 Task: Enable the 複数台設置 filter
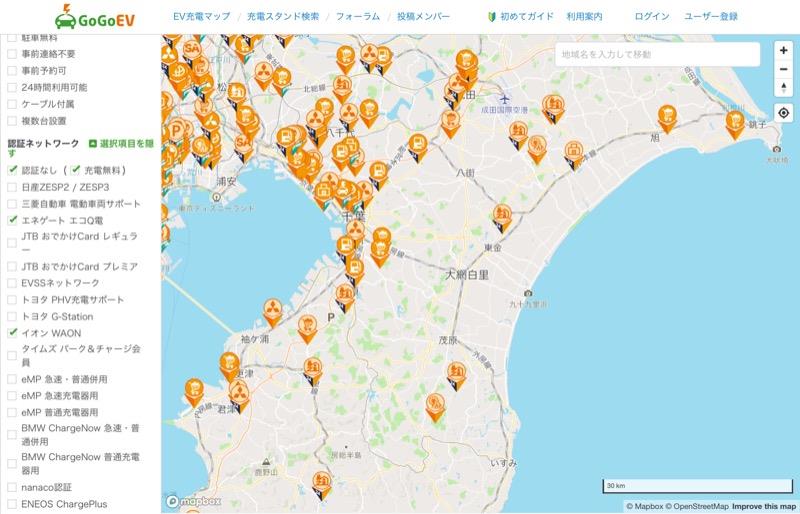[12, 121]
